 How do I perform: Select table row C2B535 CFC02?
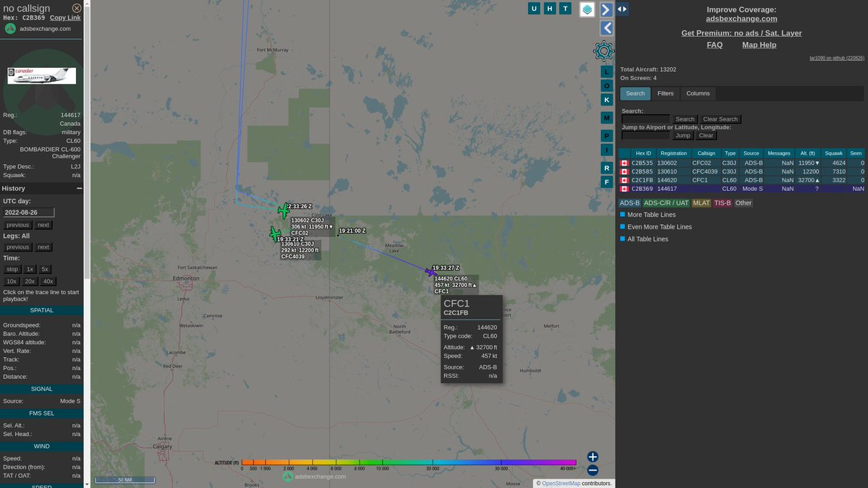point(743,163)
